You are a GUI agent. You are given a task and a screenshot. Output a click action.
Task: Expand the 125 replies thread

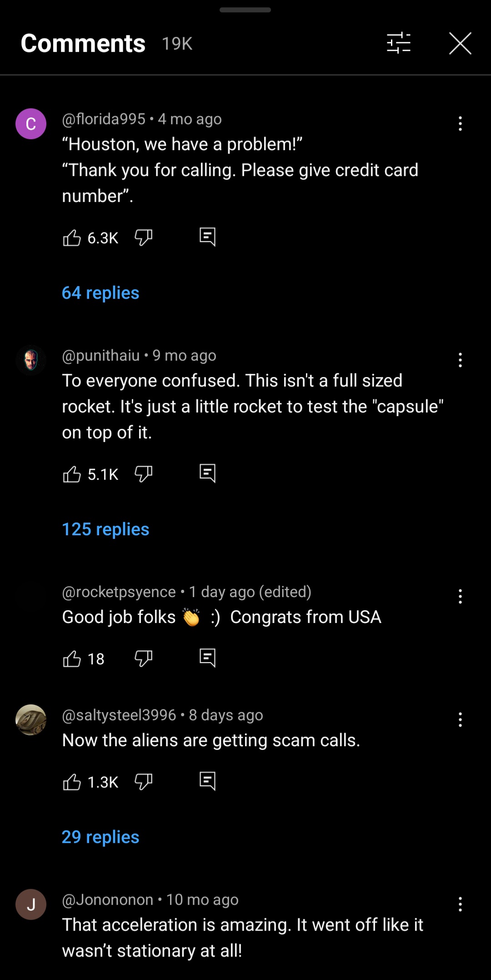[x=105, y=529]
